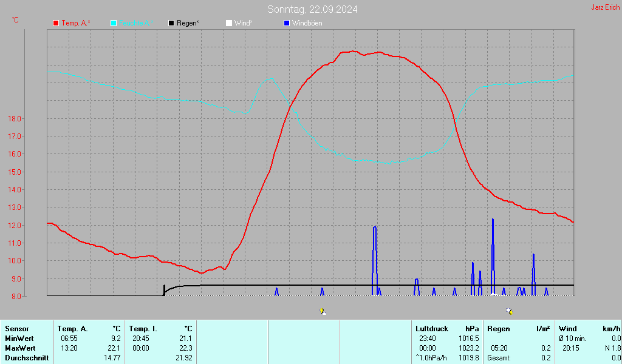Click the Temp. A. column header

[72, 329]
